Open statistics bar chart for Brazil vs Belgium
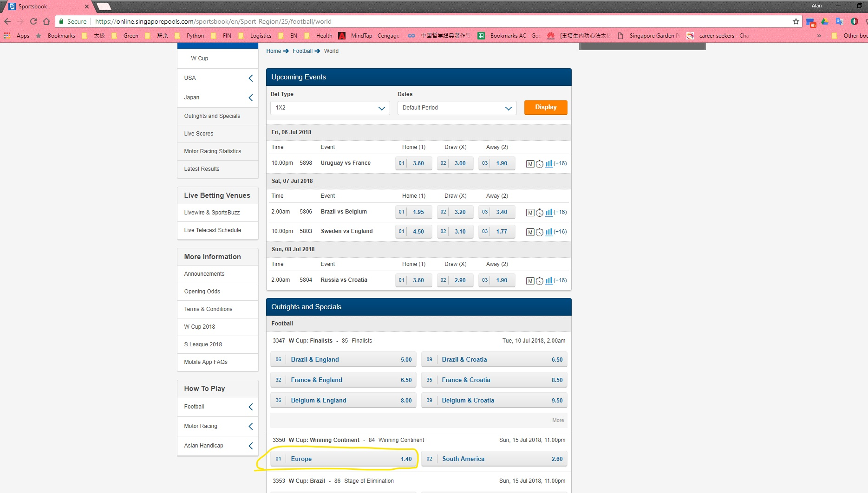The image size is (868, 493). click(549, 212)
